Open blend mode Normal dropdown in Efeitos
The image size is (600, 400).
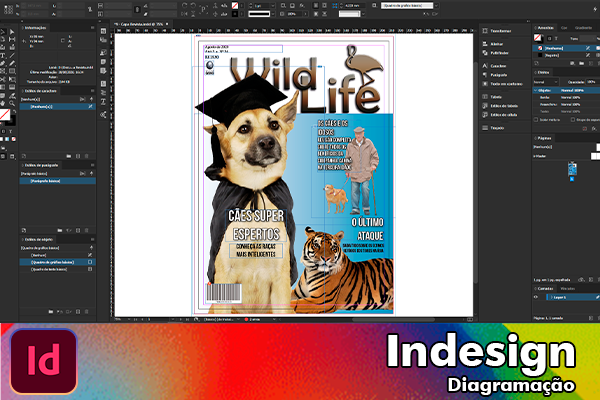point(546,82)
